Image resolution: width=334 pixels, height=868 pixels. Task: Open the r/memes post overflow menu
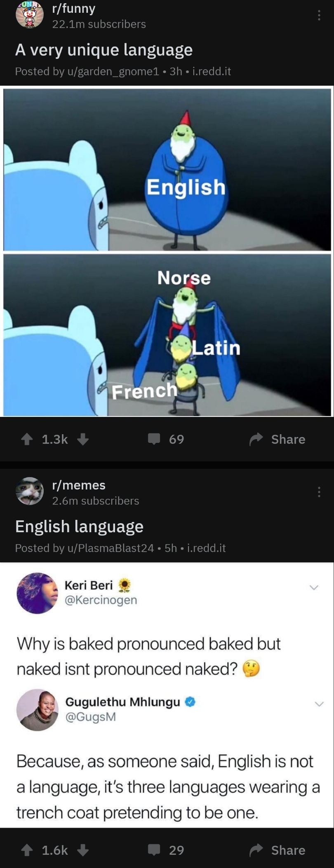[318, 492]
